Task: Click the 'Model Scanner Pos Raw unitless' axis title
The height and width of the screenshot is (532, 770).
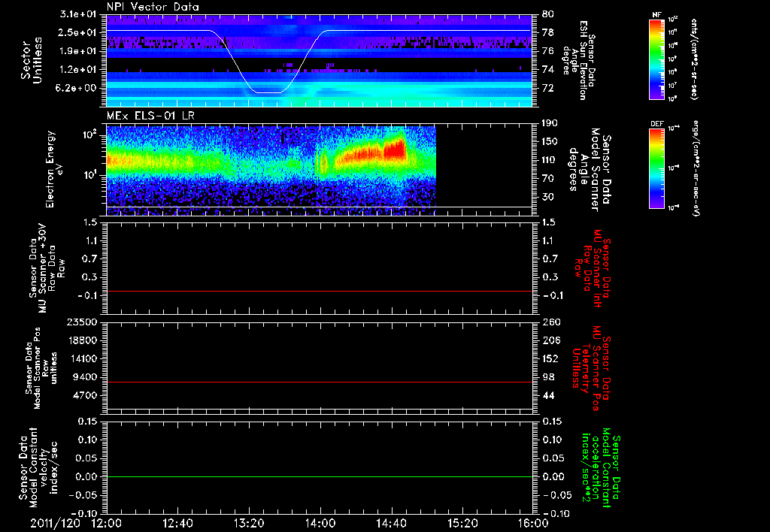Action: 41,368
